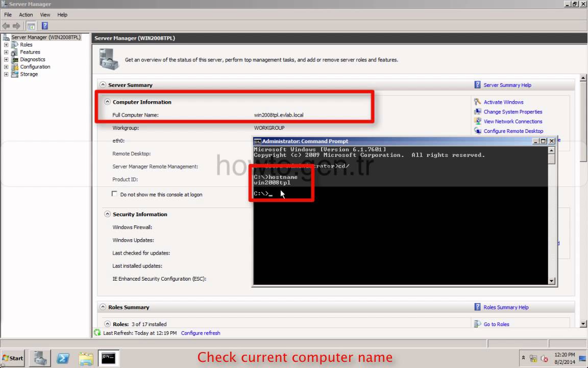Click the blue Help toolbar icon
The width and height of the screenshot is (588, 368).
[x=44, y=26]
